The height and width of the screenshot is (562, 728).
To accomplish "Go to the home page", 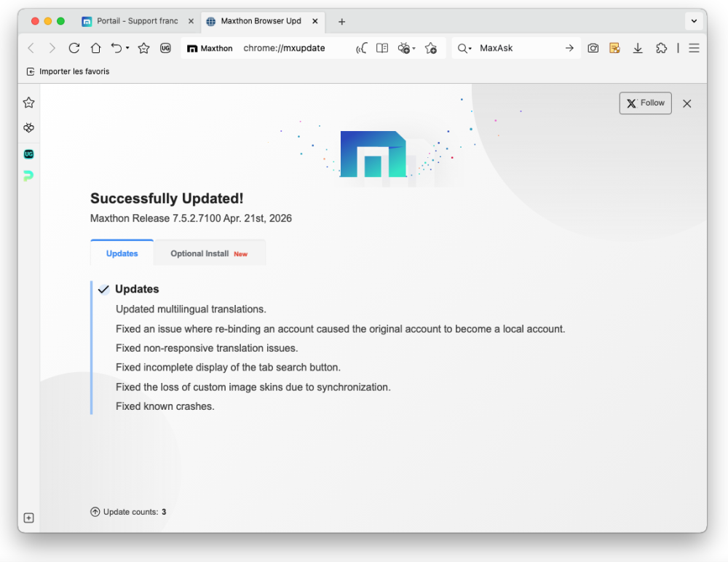I will click(95, 48).
